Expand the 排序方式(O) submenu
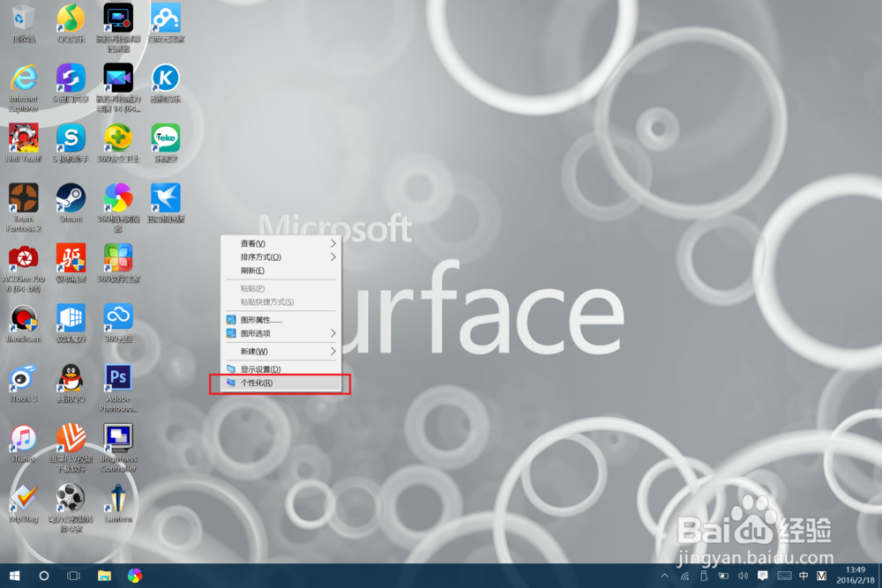This screenshot has width=882, height=588. point(280,257)
